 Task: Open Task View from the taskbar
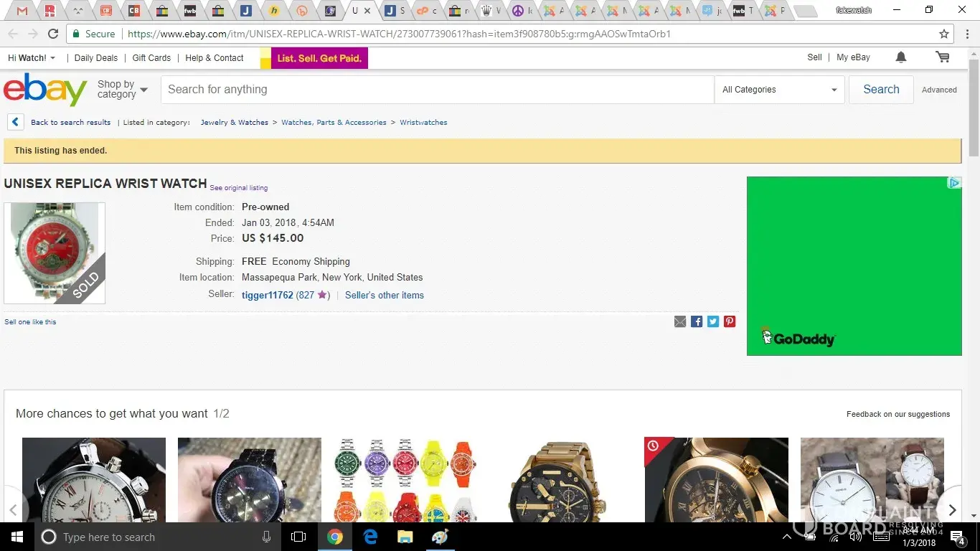298,537
